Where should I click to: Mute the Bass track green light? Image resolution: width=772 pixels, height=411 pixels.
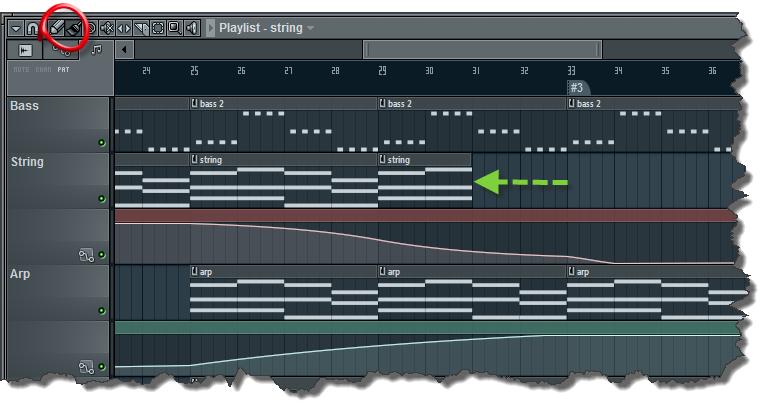click(102, 143)
